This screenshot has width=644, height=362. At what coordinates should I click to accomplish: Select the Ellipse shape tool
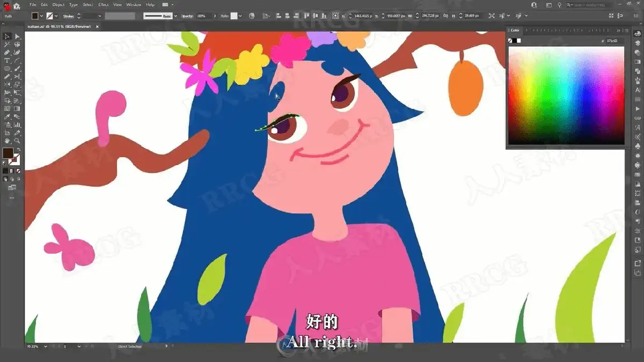point(8,69)
